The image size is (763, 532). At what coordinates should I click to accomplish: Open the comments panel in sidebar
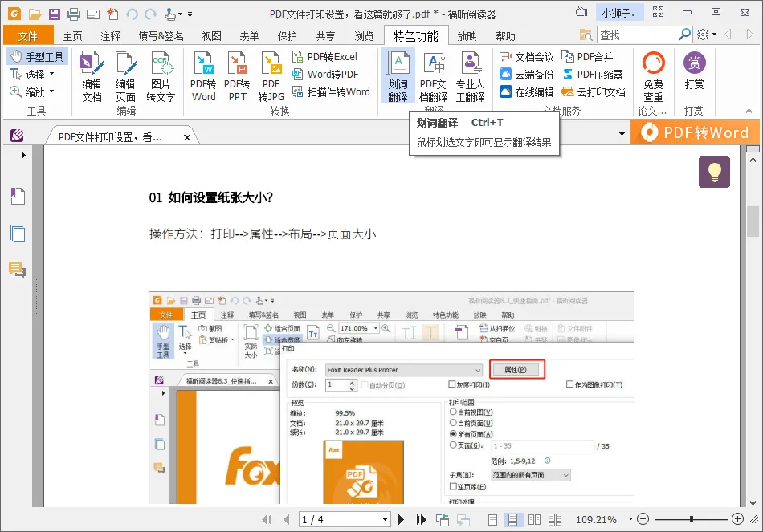(x=18, y=269)
